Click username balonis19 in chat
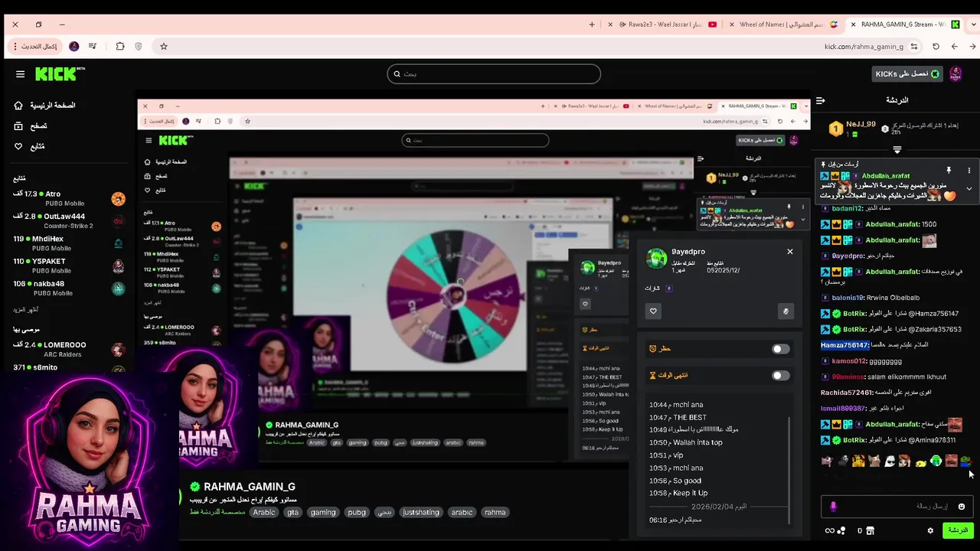The height and width of the screenshot is (551, 980). tap(848, 298)
